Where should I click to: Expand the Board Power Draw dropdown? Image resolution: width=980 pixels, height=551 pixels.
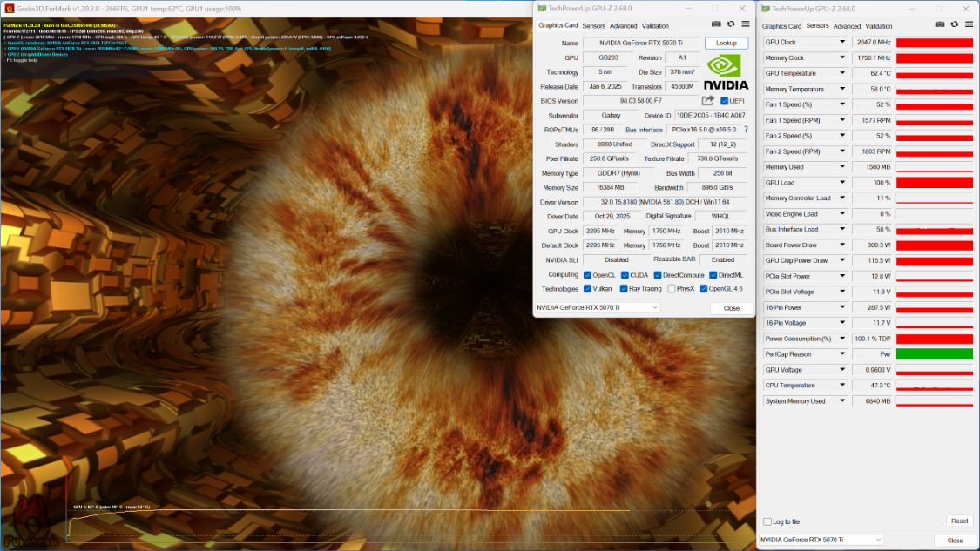click(841, 245)
